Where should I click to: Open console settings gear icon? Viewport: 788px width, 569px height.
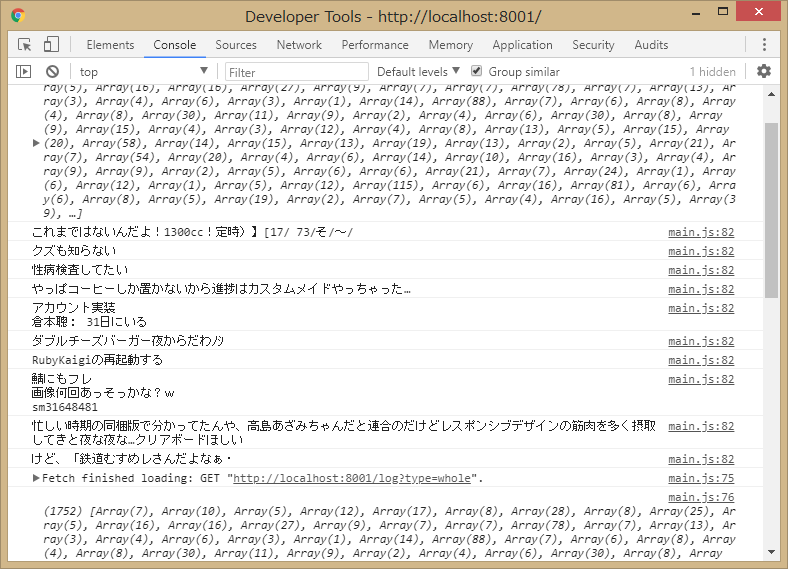[x=764, y=72]
